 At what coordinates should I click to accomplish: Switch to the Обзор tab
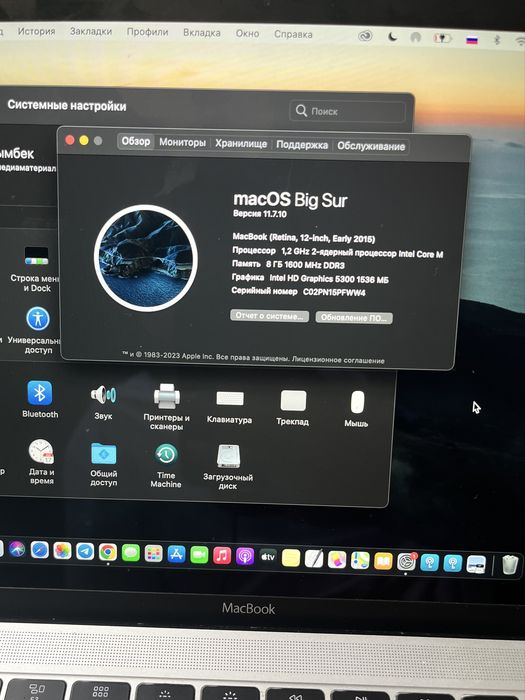point(136,141)
